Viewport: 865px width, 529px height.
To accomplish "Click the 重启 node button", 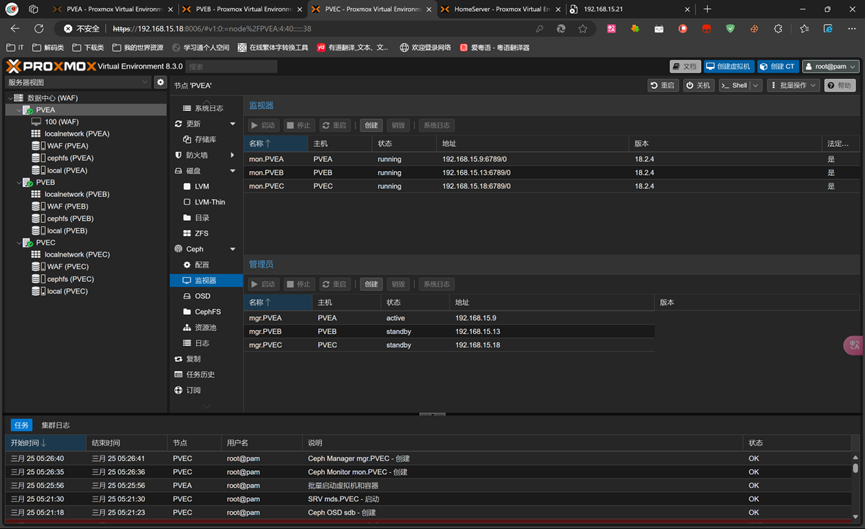I will coord(663,86).
